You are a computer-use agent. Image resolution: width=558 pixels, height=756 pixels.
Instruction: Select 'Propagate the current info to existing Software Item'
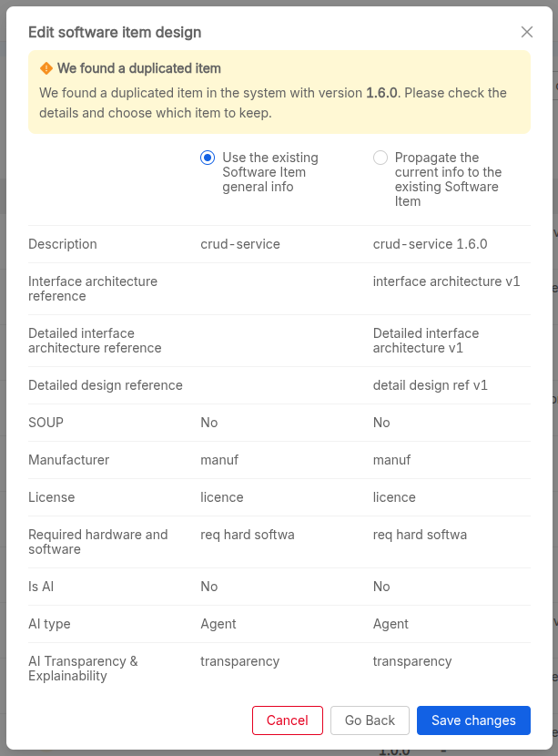(x=380, y=157)
